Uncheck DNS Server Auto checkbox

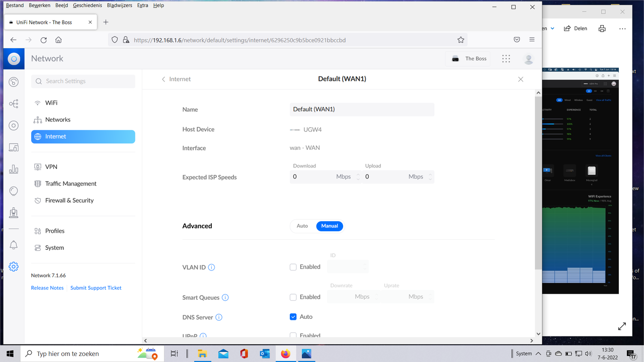(x=293, y=317)
